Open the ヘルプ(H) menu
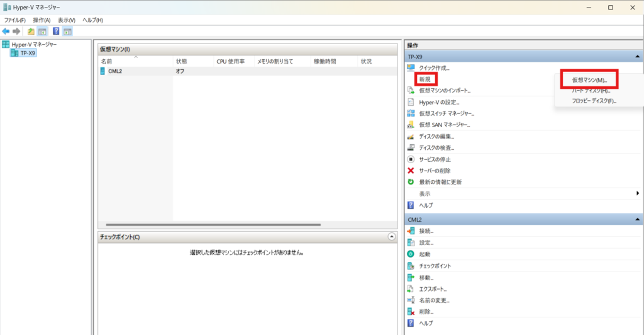Viewport: 644px width, 335px height. [x=93, y=20]
